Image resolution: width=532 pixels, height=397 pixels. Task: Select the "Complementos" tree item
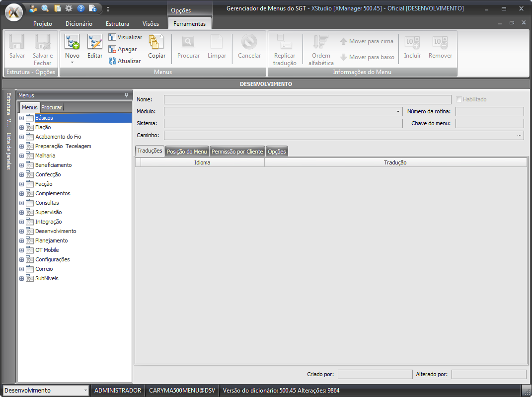pos(53,193)
